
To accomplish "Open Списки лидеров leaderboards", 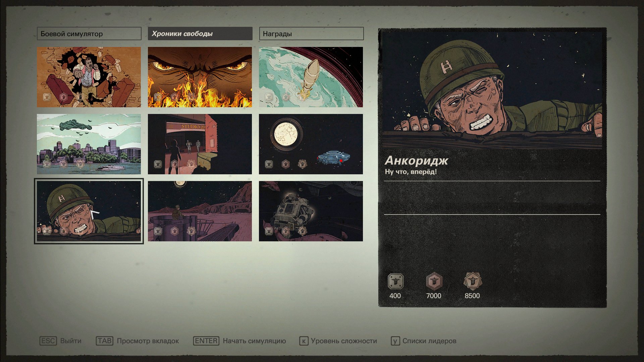I will point(429,341).
